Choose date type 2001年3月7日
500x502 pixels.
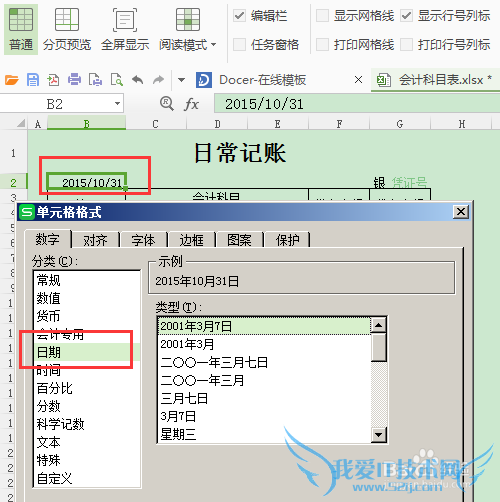(x=264, y=326)
